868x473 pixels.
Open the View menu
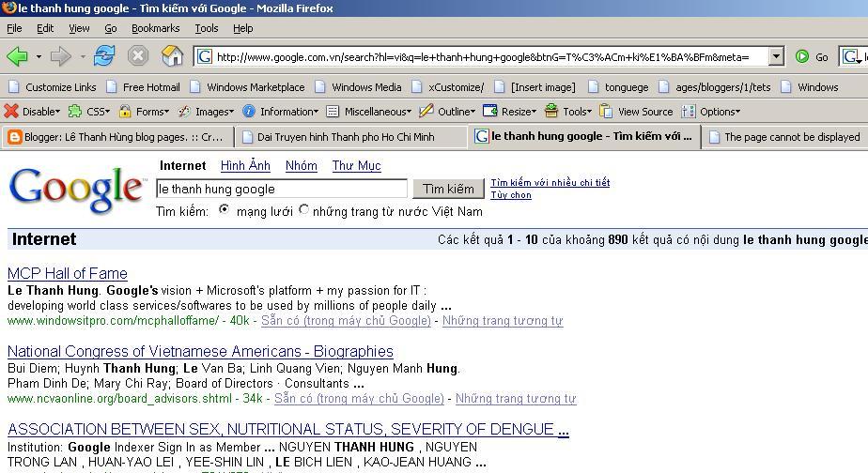pos(79,28)
